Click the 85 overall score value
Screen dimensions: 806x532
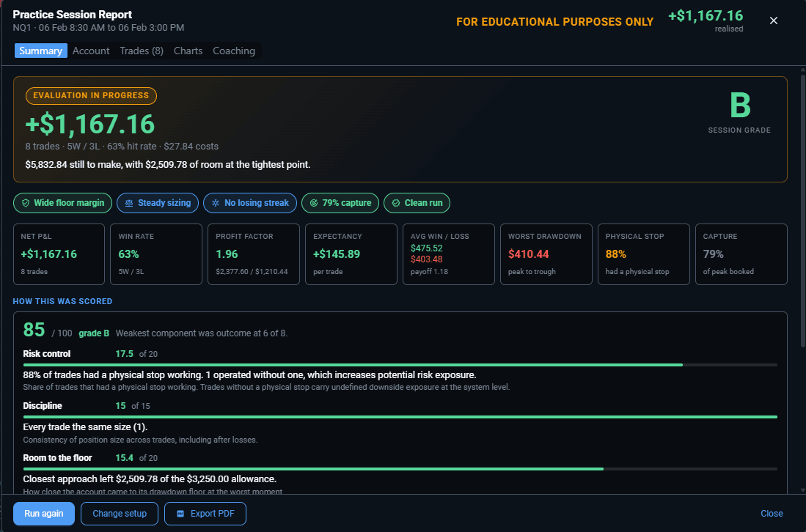34,330
